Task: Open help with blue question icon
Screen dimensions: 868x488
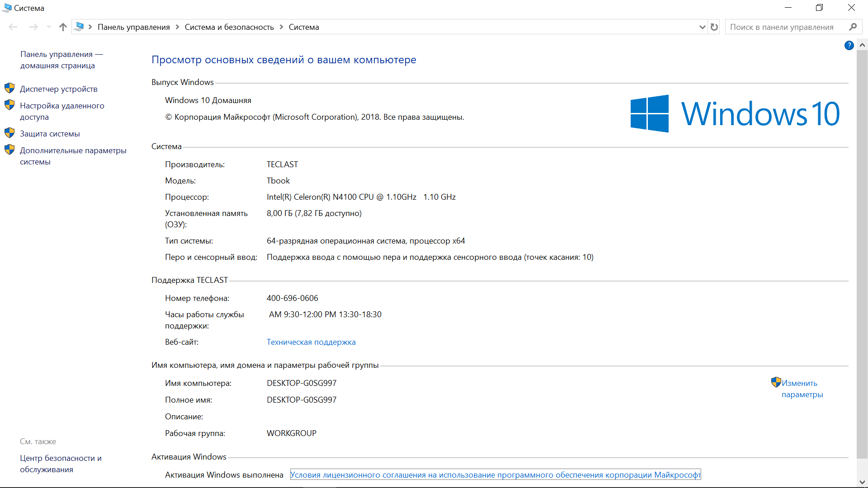Action: point(849,46)
